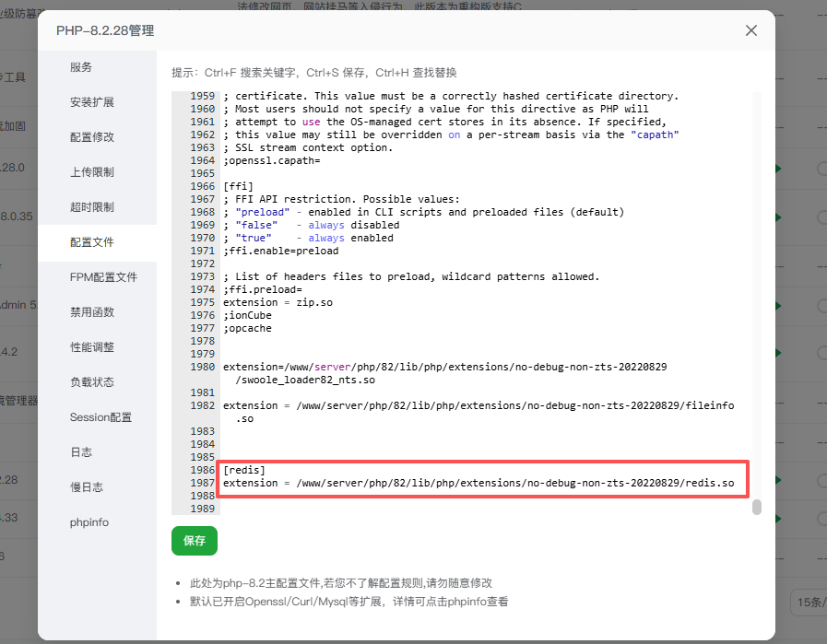The height and width of the screenshot is (644, 827).
Task: Click a green running-status arrow behind the dialog
Action: (779, 169)
